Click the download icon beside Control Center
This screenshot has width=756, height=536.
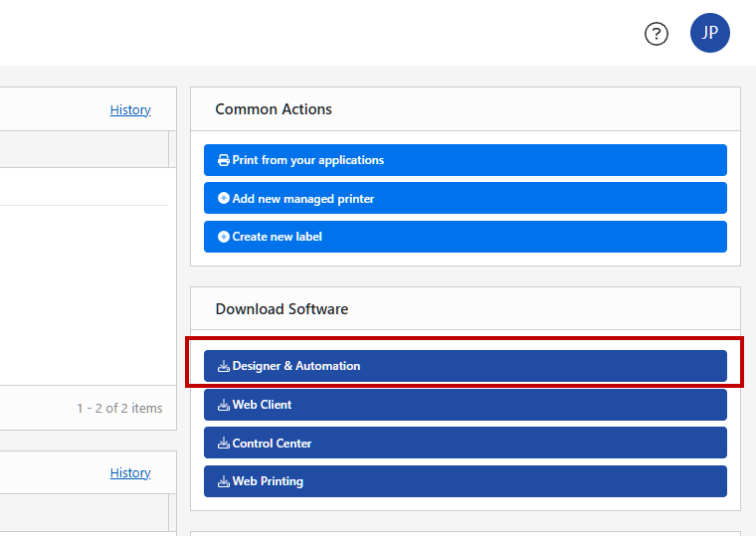[223, 443]
